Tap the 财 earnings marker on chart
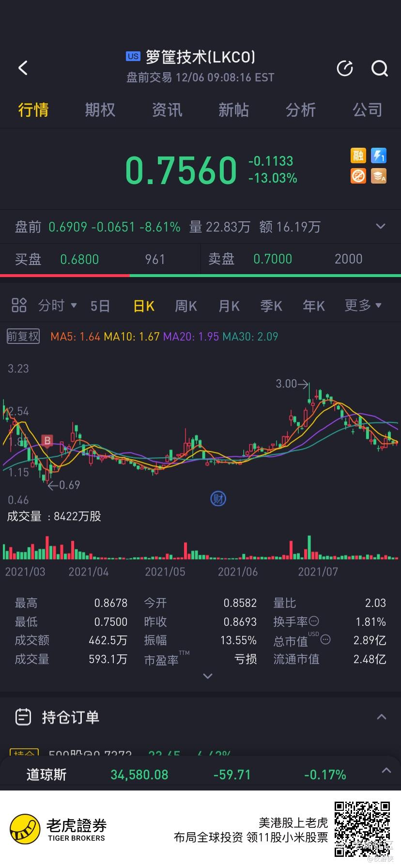 click(x=218, y=498)
